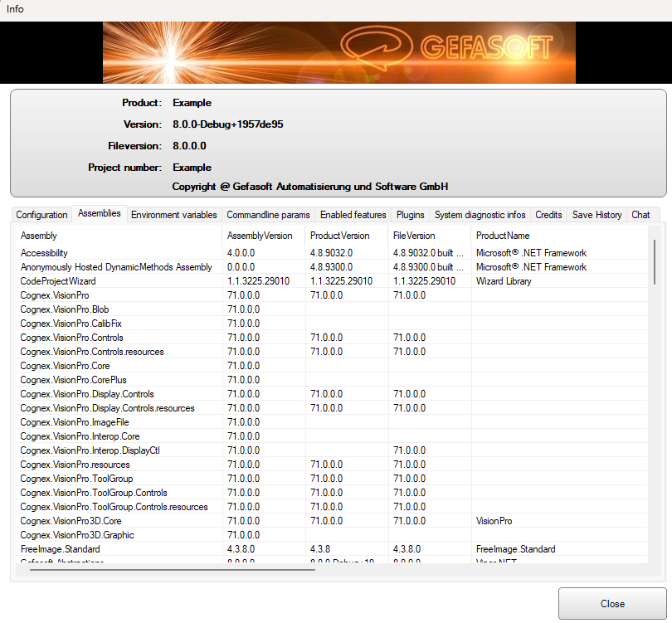Sort by the AssemblyVersion column header
672x623 pixels.
tap(264, 236)
